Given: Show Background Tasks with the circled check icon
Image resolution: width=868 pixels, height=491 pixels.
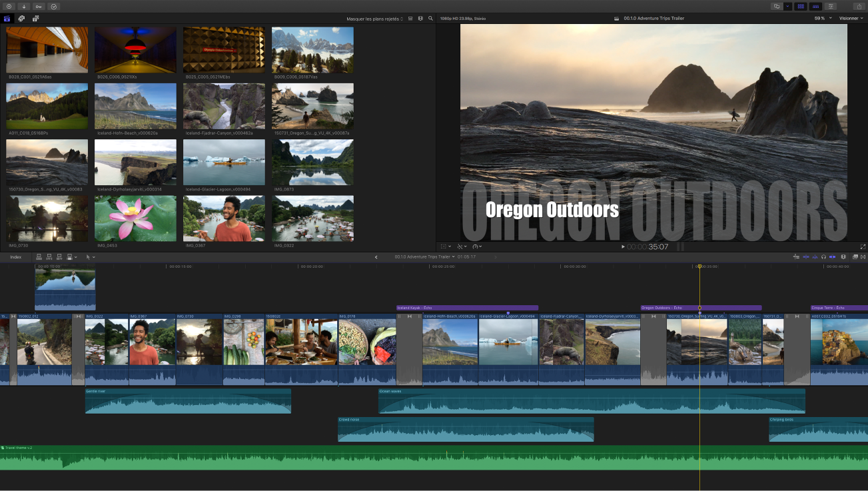Looking at the screenshot, I should (53, 6).
